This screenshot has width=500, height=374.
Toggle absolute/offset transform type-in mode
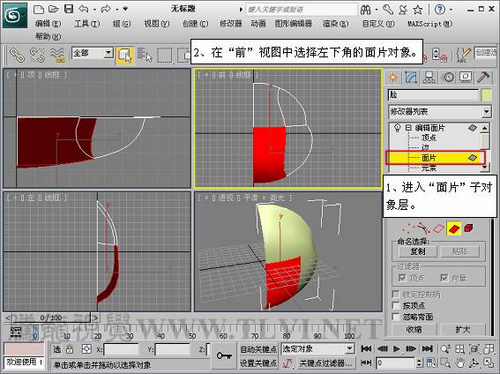coord(87,349)
